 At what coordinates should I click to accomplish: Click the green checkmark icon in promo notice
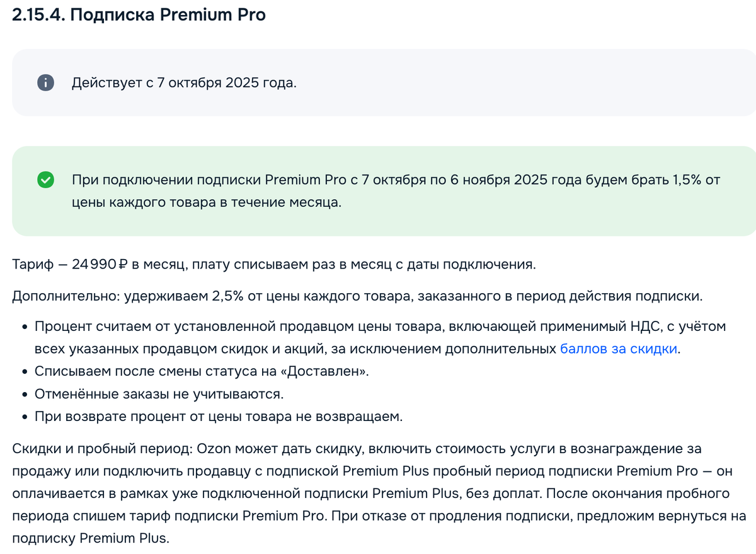pyautogui.click(x=45, y=180)
